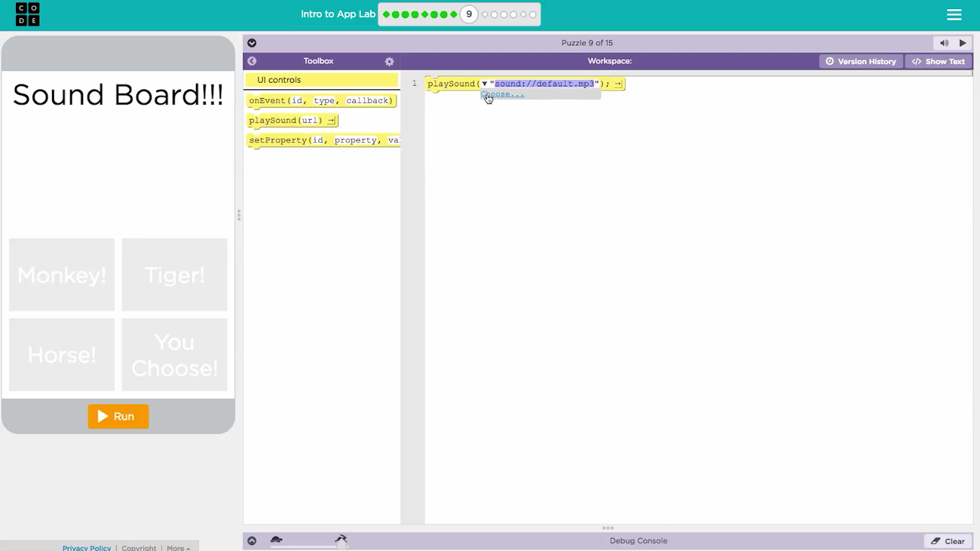The image size is (980, 551).
Task: Collapse the instructions panel chevron
Action: [252, 43]
